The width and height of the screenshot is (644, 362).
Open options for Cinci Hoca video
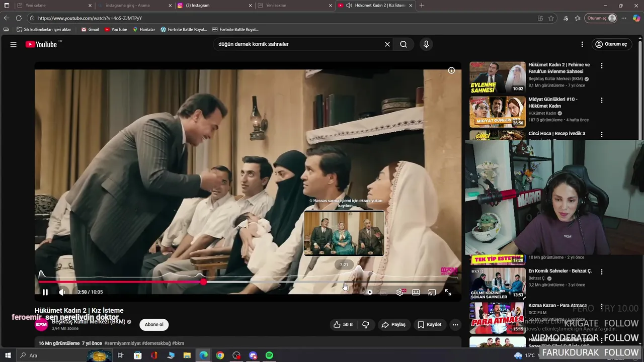pyautogui.click(x=601, y=134)
